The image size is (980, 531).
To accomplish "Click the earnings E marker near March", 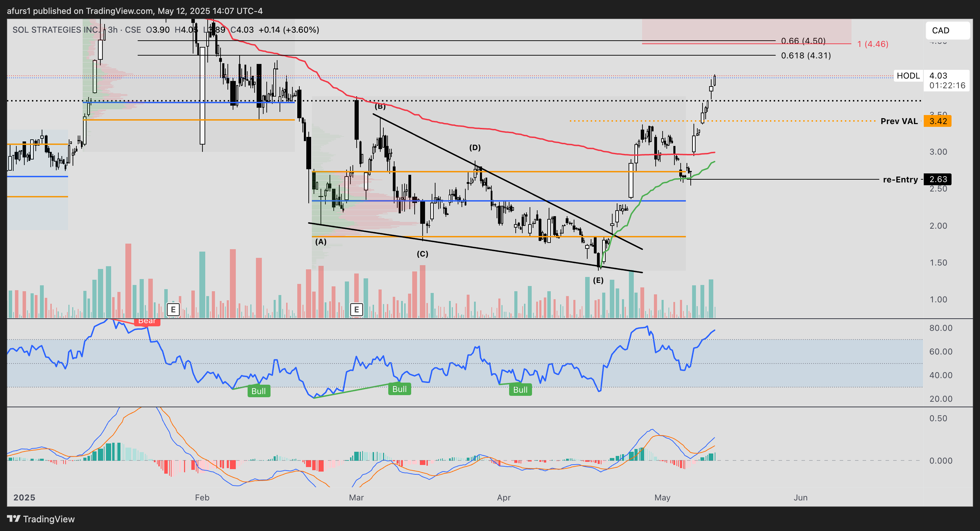I will 356,310.
